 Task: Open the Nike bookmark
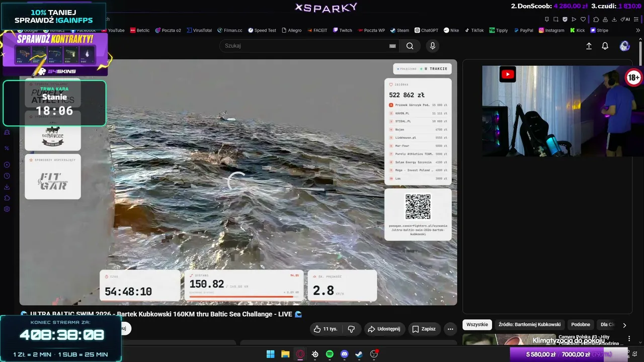click(x=451, y=30)
